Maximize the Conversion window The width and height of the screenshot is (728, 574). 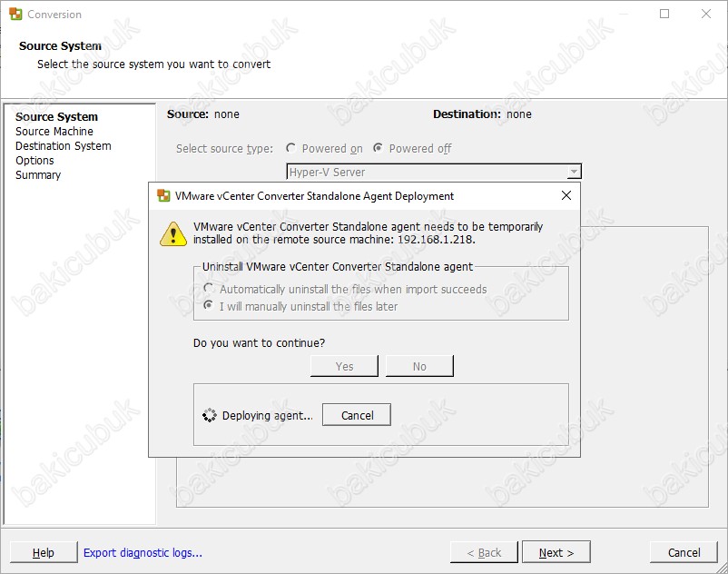click(x=664, y=14)
